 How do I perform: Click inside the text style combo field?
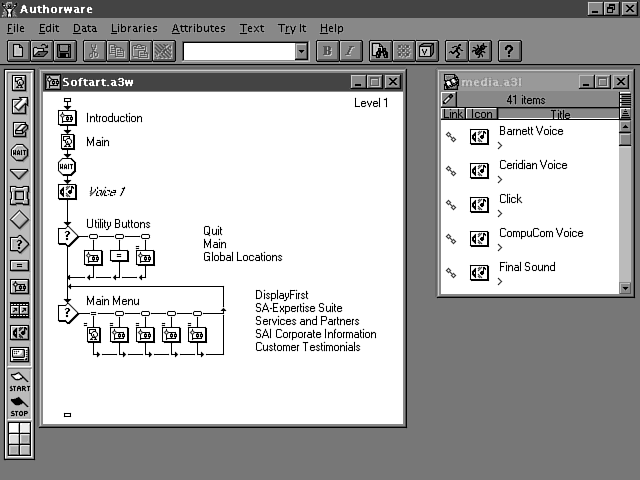pyautogui.click(x=240, y=51)
